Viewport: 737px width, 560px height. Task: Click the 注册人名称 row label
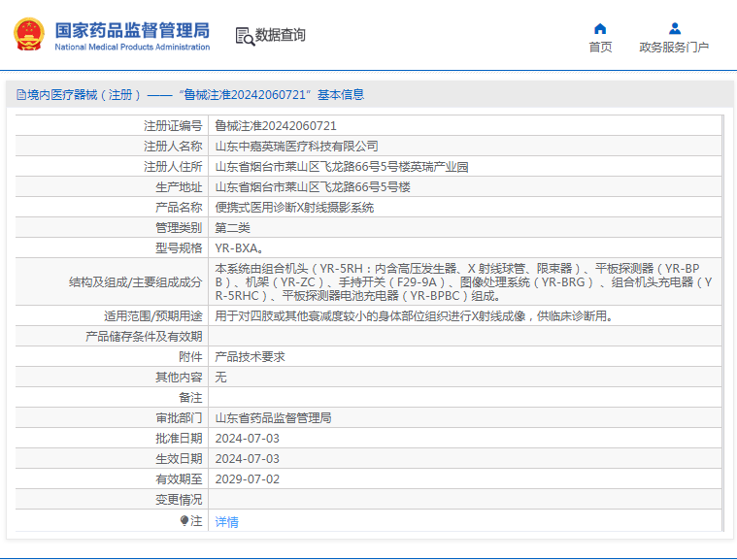tap(173, 147)
